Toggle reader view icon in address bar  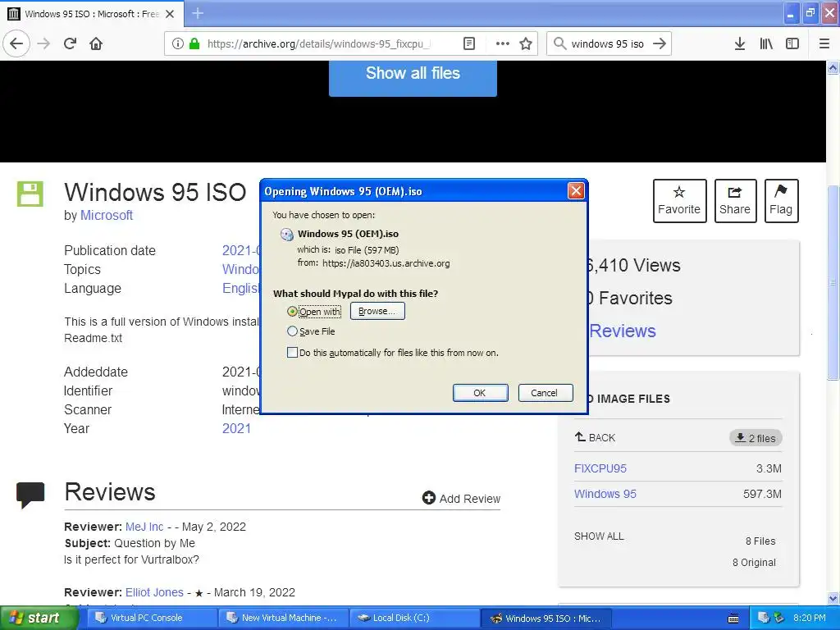coord(468,43)
